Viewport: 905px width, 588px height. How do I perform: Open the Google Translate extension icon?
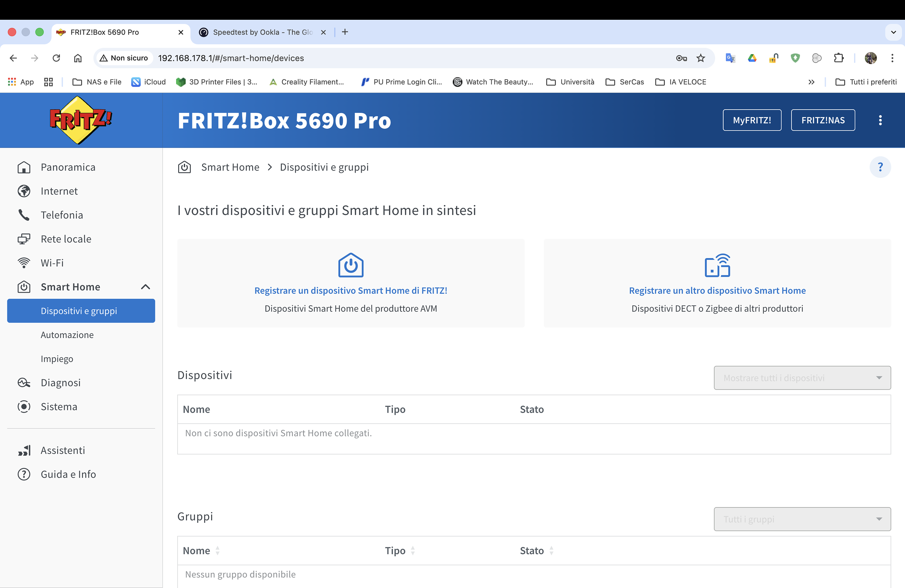(730, 58)
